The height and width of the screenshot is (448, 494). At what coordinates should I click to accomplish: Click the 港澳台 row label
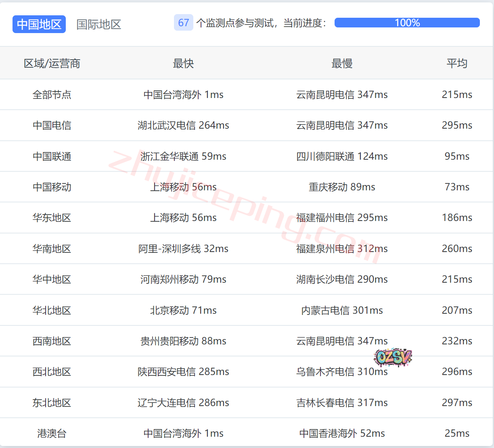[x=52, y=433]
